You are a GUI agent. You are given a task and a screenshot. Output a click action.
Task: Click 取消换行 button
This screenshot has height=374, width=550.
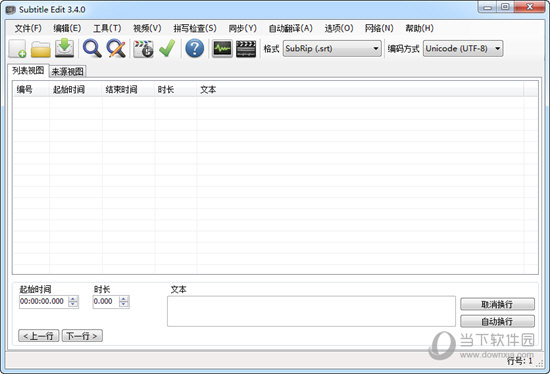tap(497, 304)
